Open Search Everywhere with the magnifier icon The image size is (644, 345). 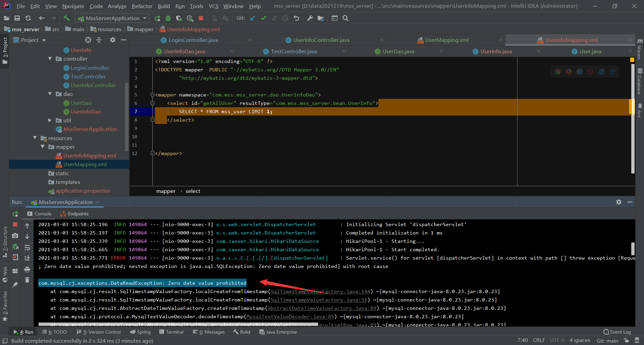[345, 18]
